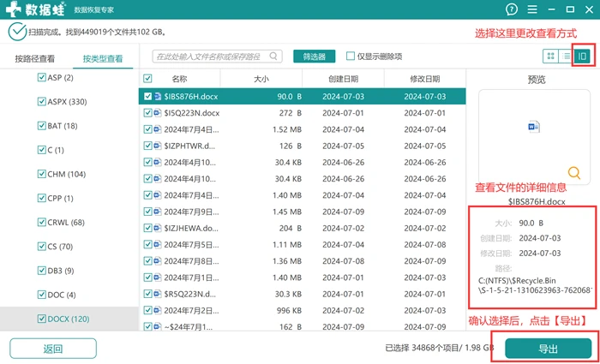
Task: Click the orange preview magnifier icon
Action: click(x=574, y=173)
